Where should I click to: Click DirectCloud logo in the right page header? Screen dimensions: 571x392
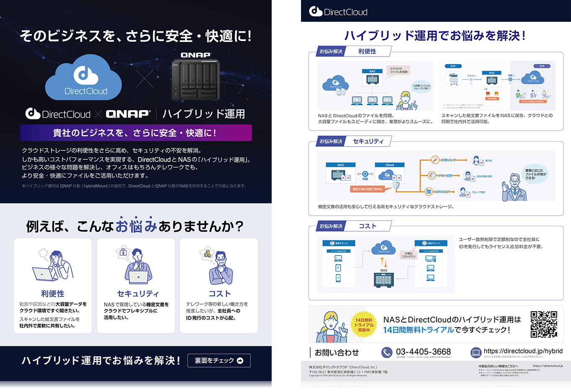[338, 12]
